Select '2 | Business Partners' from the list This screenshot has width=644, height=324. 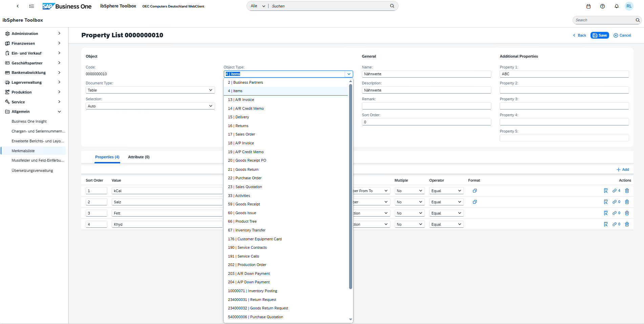286,82
